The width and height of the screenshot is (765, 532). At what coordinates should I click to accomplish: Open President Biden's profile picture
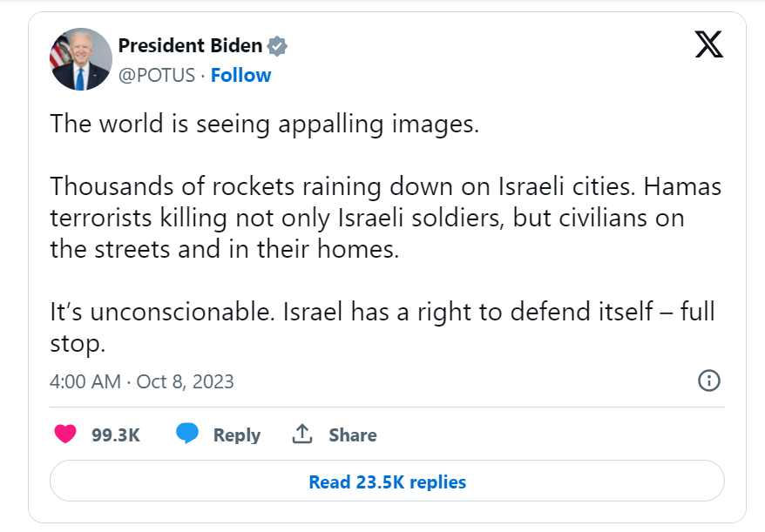point(81,59)
